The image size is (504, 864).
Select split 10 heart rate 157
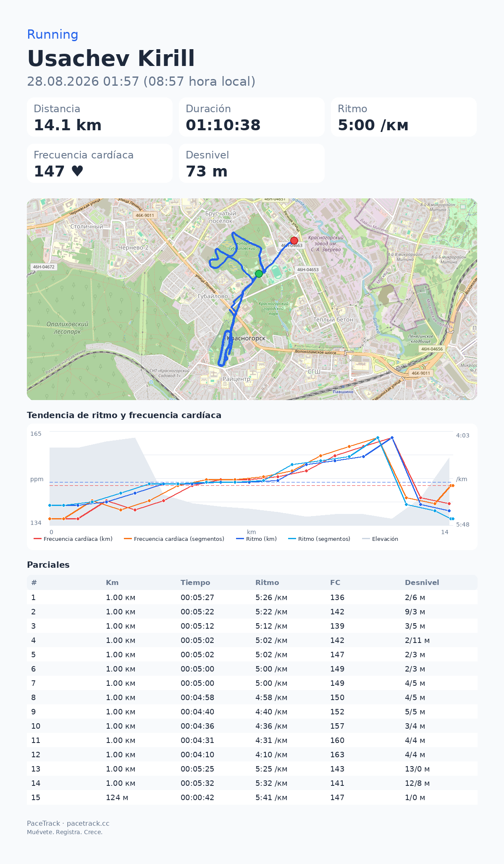pyautogui.click(x=337, y=726)
